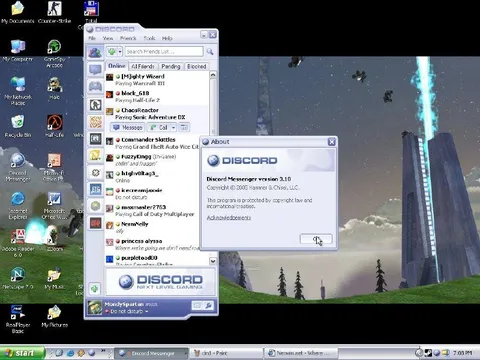Open RealPlayer Basic desktop icon
This screenshot has height=360, width=480.
[x=18, y=319]
